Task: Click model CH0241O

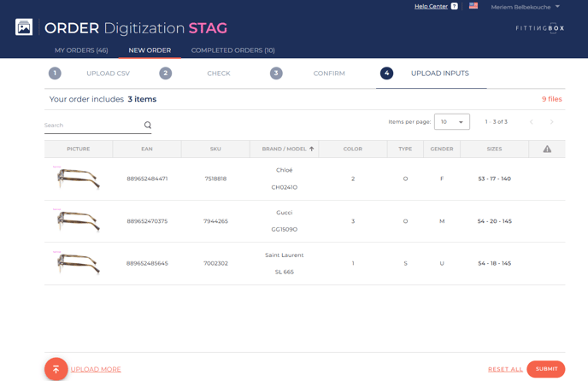Action: coord(285,187)
